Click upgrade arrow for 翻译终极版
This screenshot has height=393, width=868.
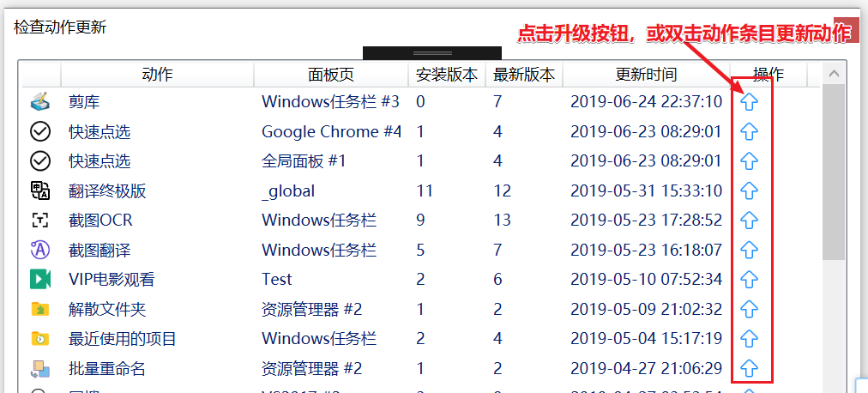[x=749, y=190]
